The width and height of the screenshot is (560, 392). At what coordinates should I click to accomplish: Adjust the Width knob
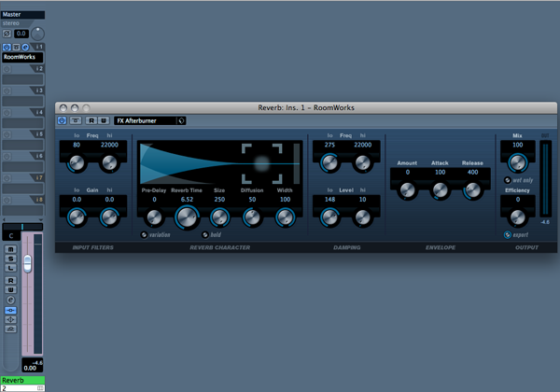coord(285,217)
